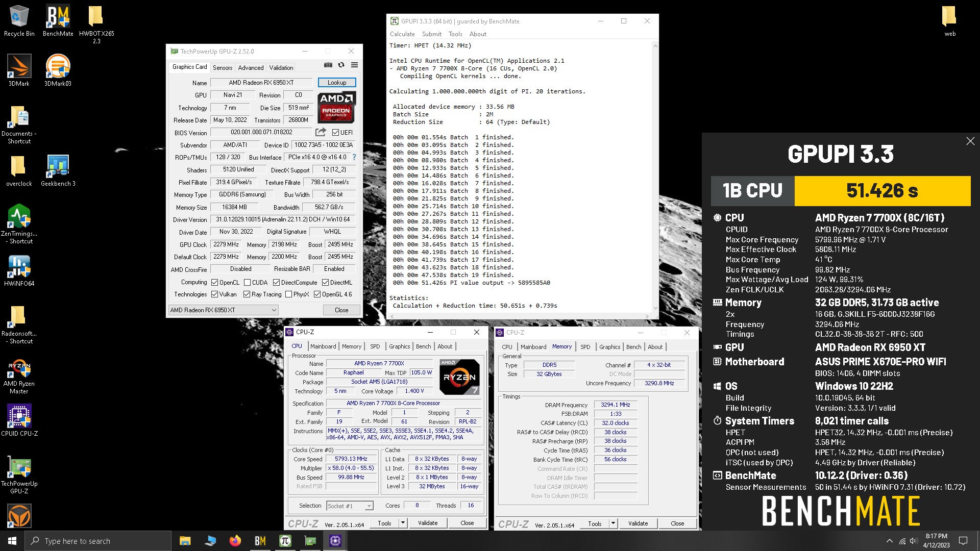Launch HWiNFO64 desktop icon
Screen dimensions: 980x551
[19, 270]
